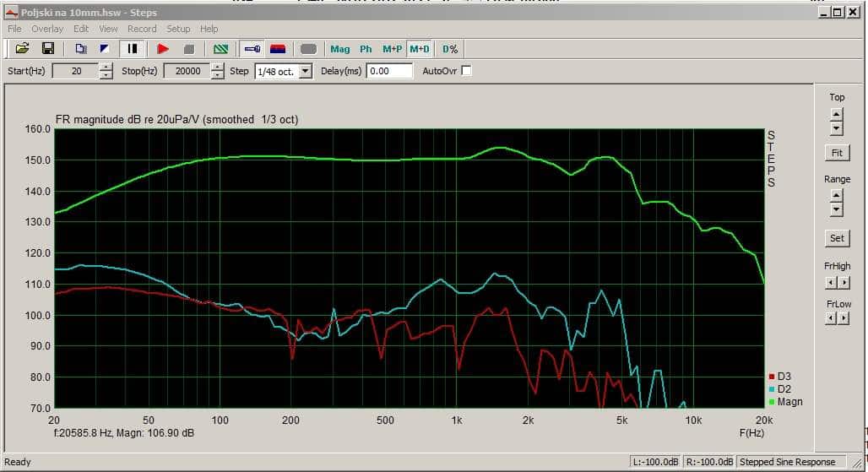Open the Help menu

point(209,29)
